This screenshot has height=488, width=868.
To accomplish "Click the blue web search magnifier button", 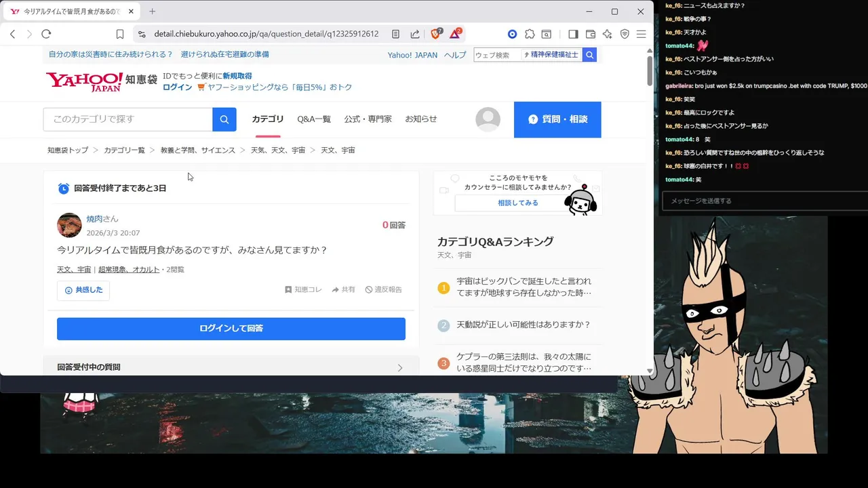I will coord(589,55).
